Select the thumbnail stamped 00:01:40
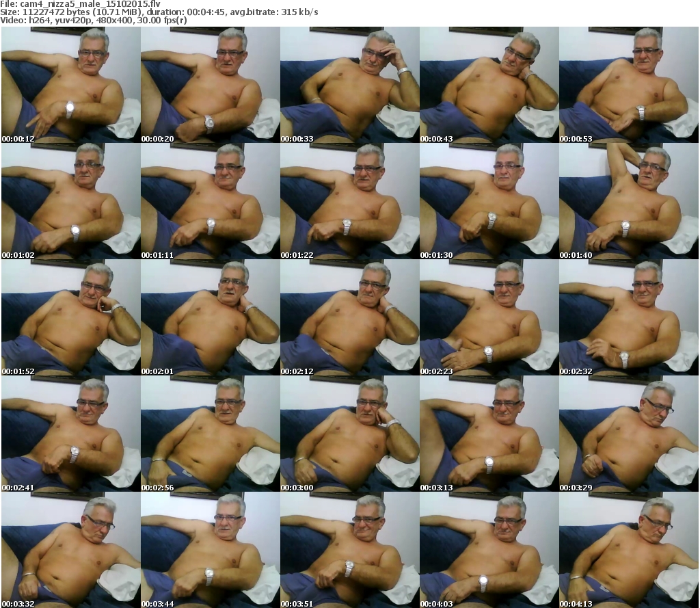 (629, 201)
